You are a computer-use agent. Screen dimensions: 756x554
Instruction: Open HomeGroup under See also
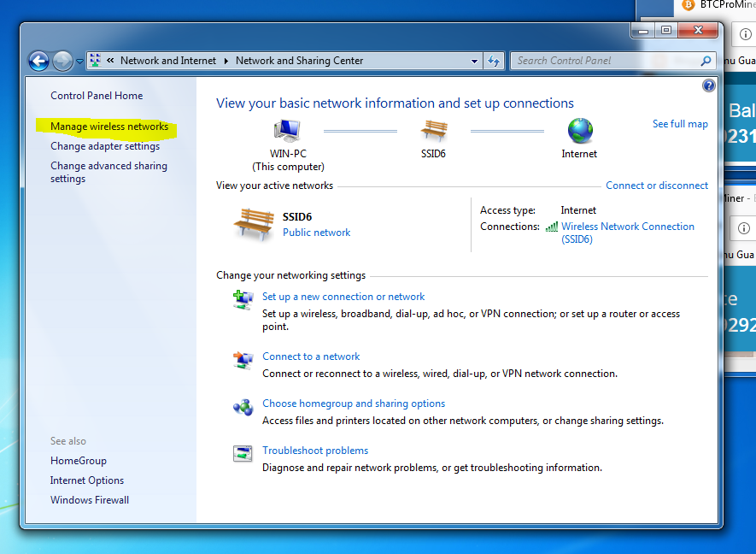(78, 461)
